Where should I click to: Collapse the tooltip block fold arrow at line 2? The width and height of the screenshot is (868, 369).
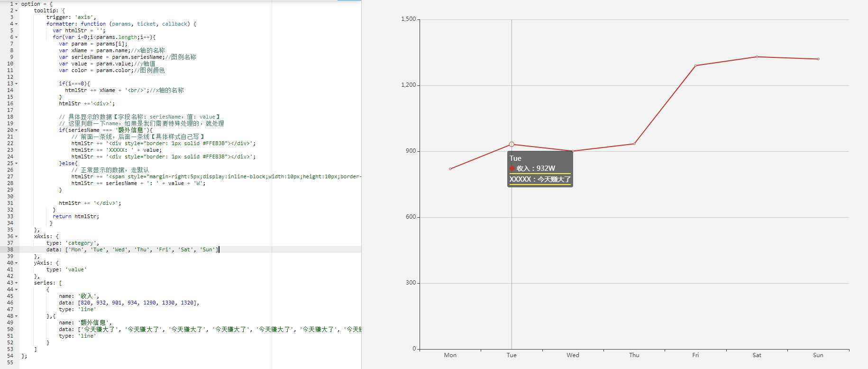17,10
